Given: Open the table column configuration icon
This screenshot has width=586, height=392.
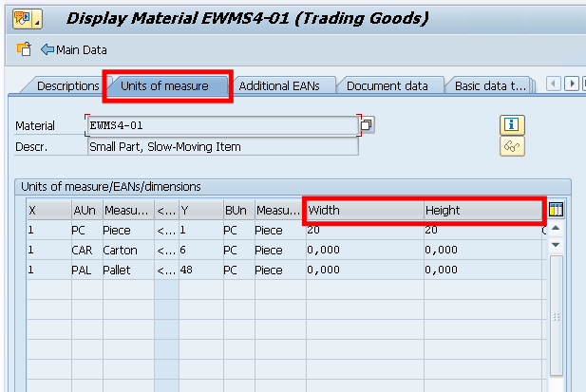Looking at the screenshot, I should pyautogui.click(x=557, y=210).
